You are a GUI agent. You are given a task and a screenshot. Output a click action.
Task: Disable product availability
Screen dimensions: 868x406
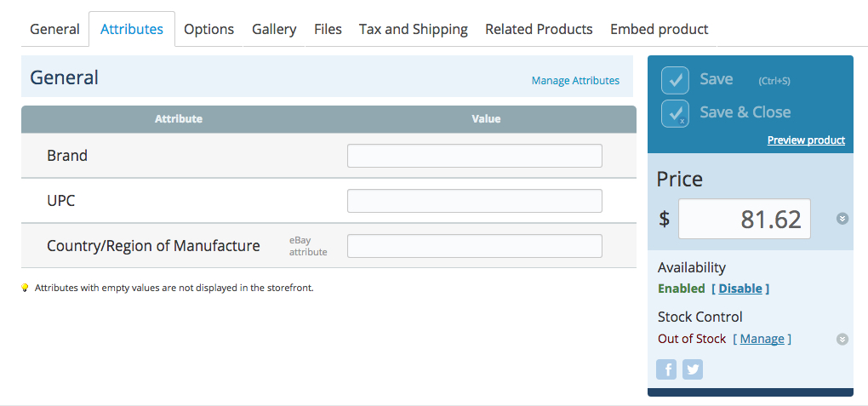[x=740, y=289]
